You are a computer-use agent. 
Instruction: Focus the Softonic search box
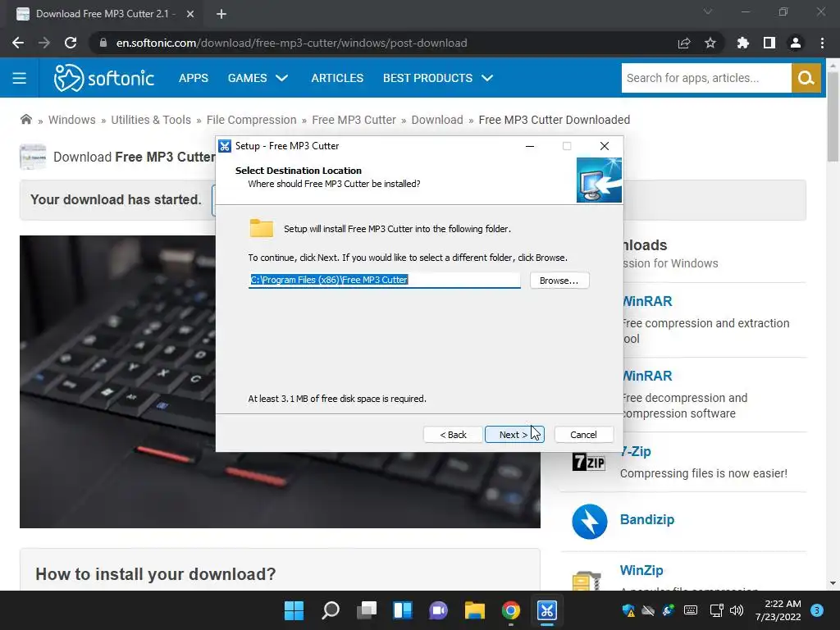point(706,78)
